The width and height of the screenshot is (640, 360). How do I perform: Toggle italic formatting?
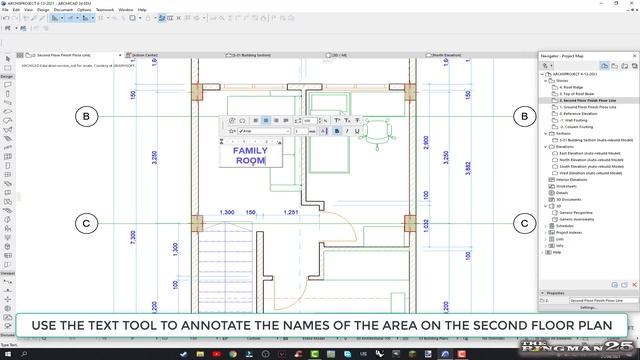tap(347, 131)
